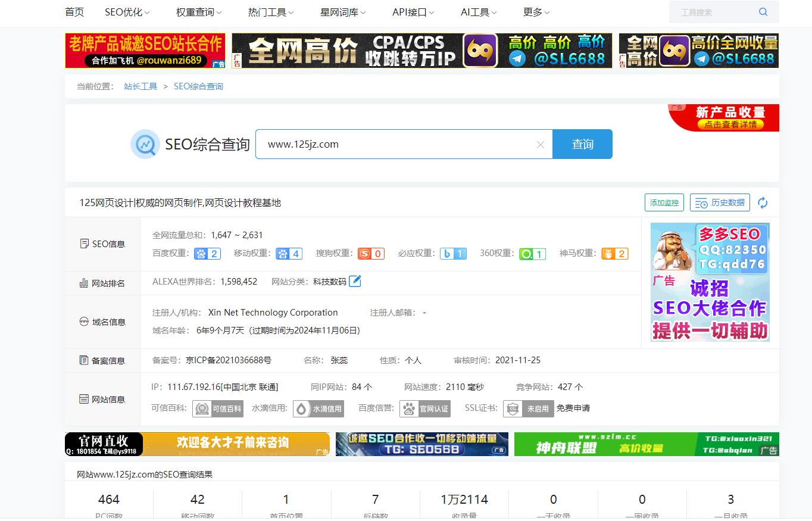Click the 7 backlinks count
The width and height of the screenshot is (812, 521).
pos(375,500)
